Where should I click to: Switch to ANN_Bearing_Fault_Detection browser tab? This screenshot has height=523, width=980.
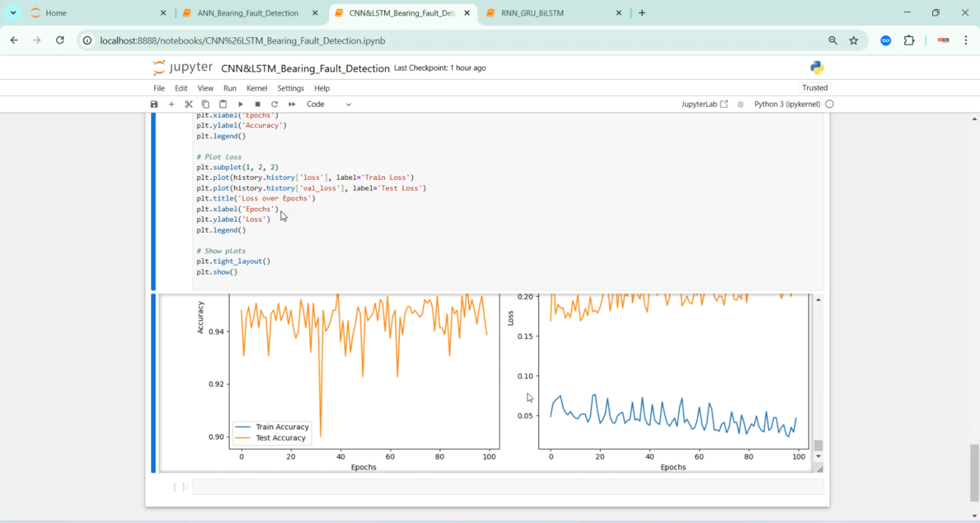pos(248,13)
